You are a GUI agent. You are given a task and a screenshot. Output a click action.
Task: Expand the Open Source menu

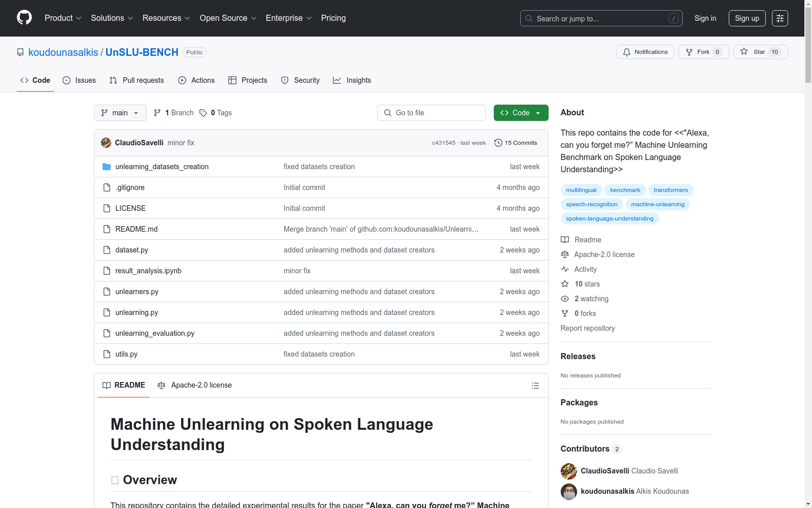click(x=228, y=18)
